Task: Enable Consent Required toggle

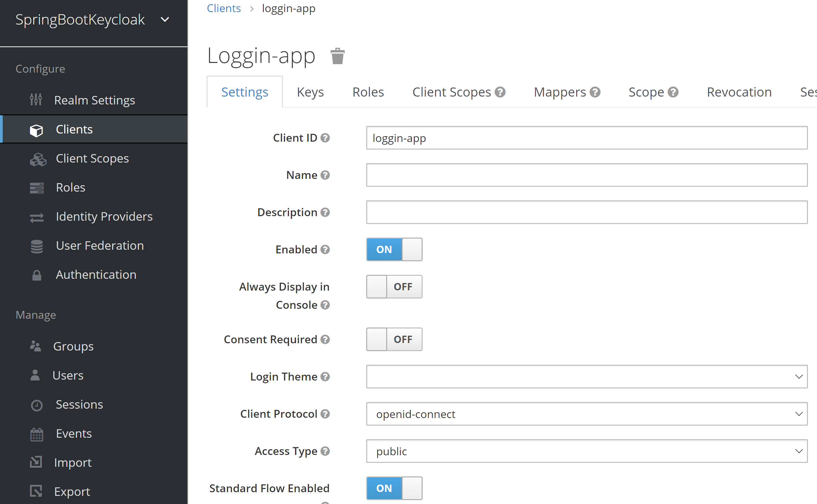Action: (x=394, y=340)
